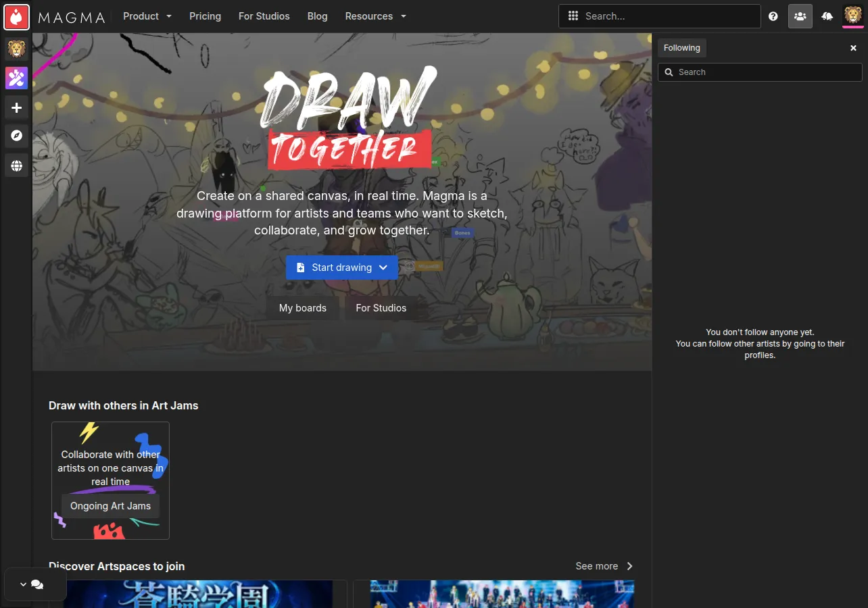The height and width of the screenshot is (608, 868).
Task: Open the artspace thumbnail showing stage performers
Action: pos(502,594)
